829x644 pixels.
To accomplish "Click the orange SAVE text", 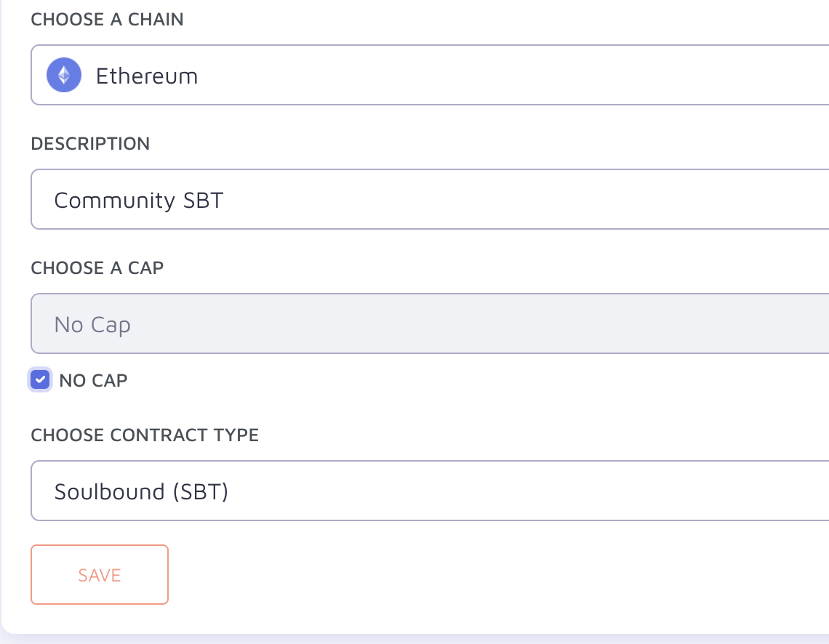I will point(100,576).
